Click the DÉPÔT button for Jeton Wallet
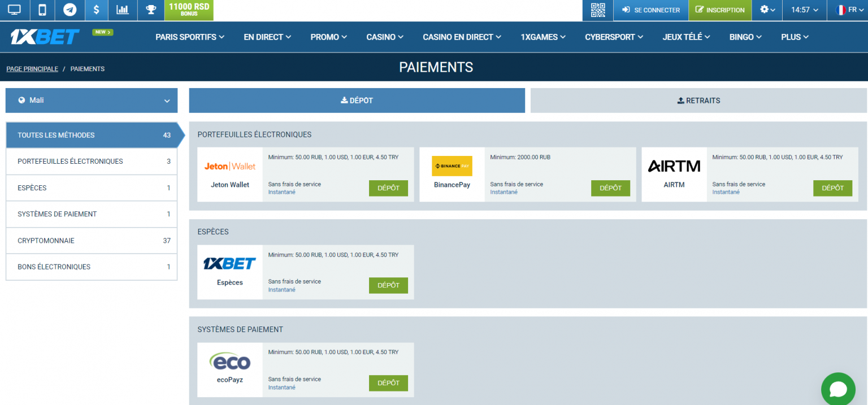868x405 pixels. coord(388,188)
